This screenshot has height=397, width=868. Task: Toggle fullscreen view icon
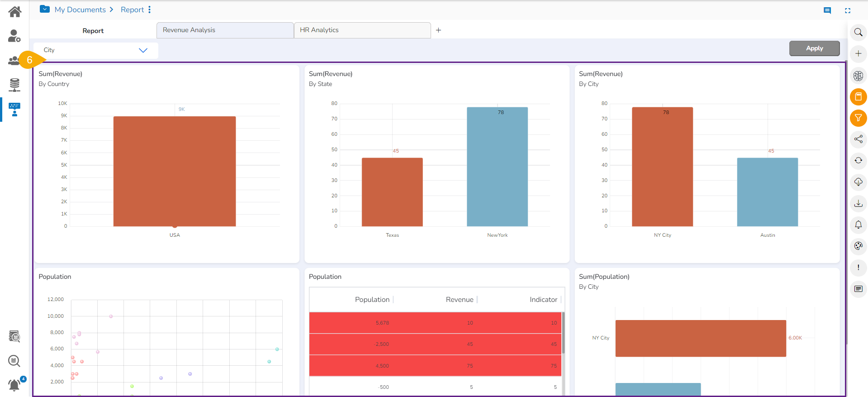click(x=848, y=10)
